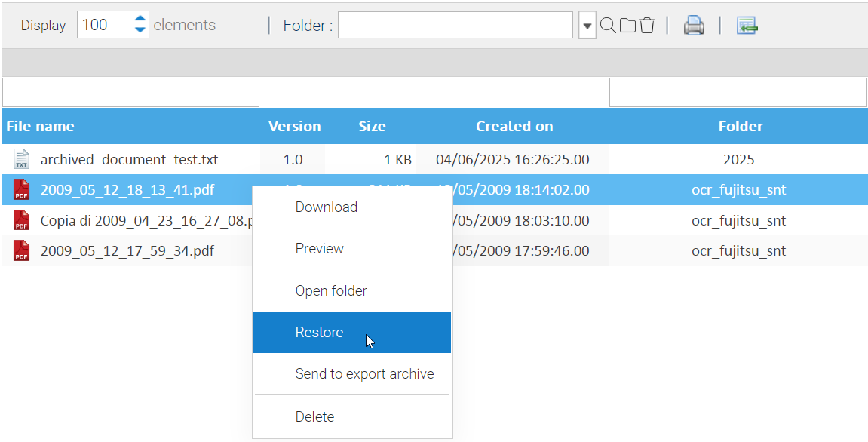Click PDF icon of 2009_05_12_17_59_34.pdf
Viewport: 868px width, 442px height.
22,251
